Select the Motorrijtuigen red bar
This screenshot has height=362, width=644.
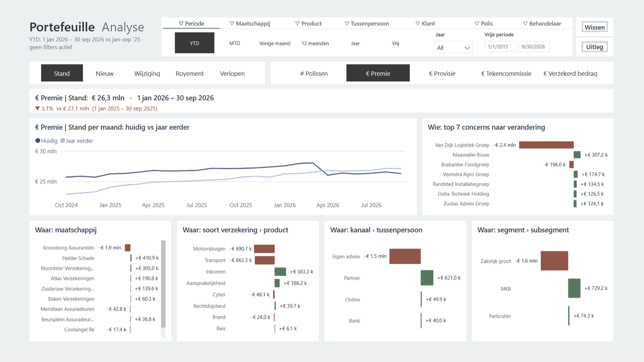[x=264, y=249]
